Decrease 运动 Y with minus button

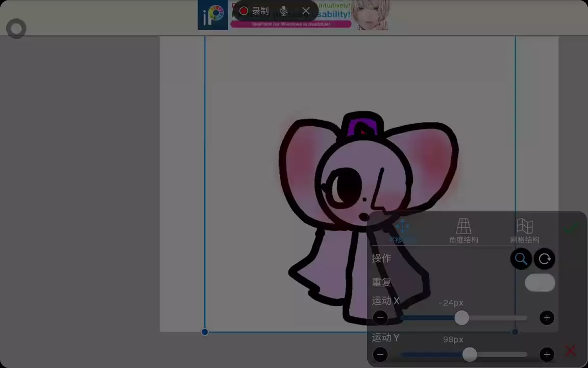[x=380, y=354]
